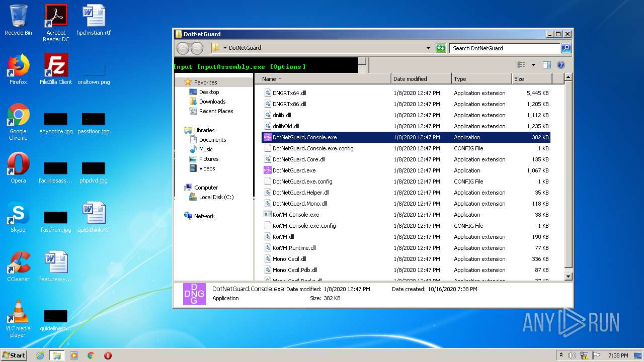Sort files by Date modified column
The image size is (644, 362).
tap(421, 79)
